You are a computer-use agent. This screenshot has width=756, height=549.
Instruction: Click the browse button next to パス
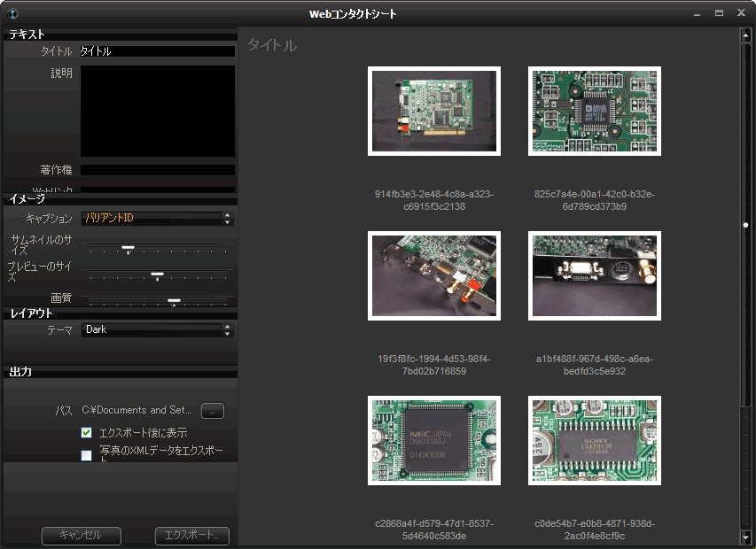point(213,411)
